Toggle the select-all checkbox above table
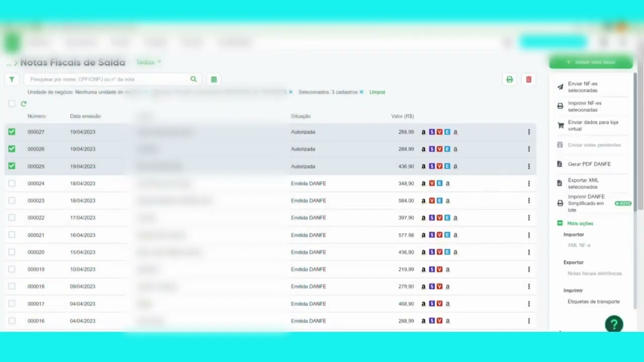Viewport: 644px width, 362px height. click(12, 104)
